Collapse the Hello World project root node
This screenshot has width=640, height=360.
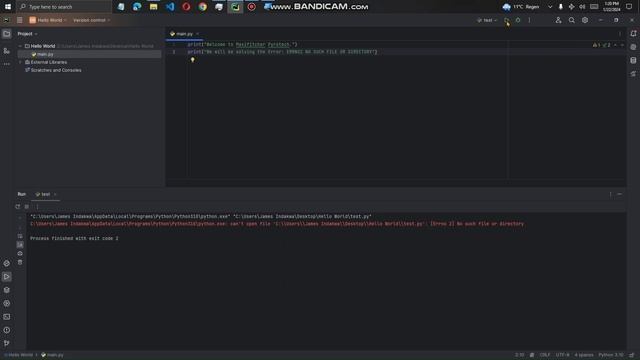tap(20, 46)
